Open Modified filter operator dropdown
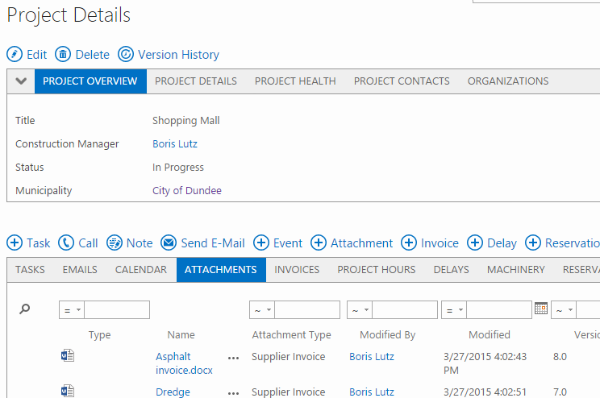The image size is (600, 398). pyautogui.click(x=454, y=310)
